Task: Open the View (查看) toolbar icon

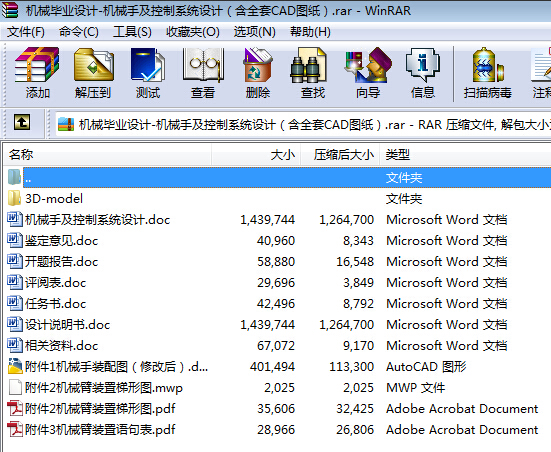Action: pyautogui.click(x=203, y=65)
